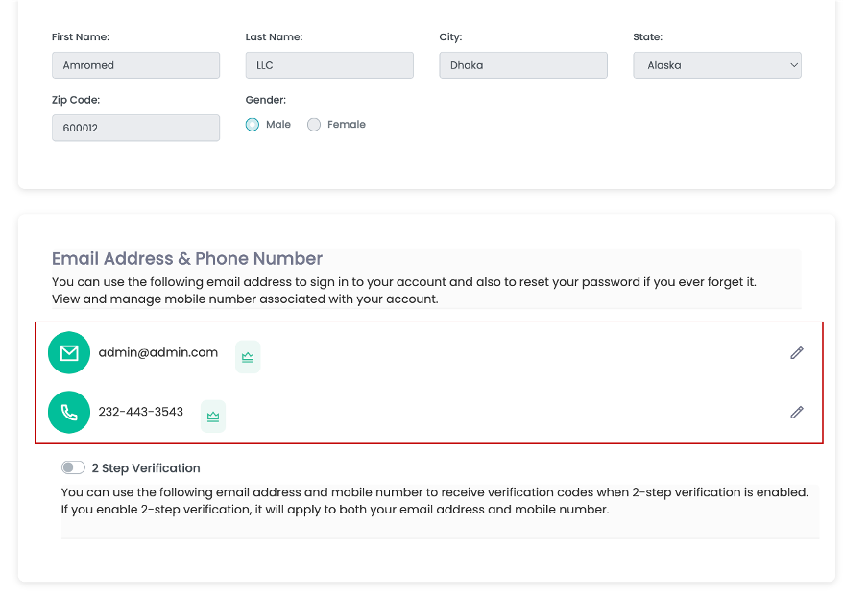The height and width of the screenshot is (597, 868).
Task: Enable the 2 Step Verification toggle
Action: click(x=73, y=467)
